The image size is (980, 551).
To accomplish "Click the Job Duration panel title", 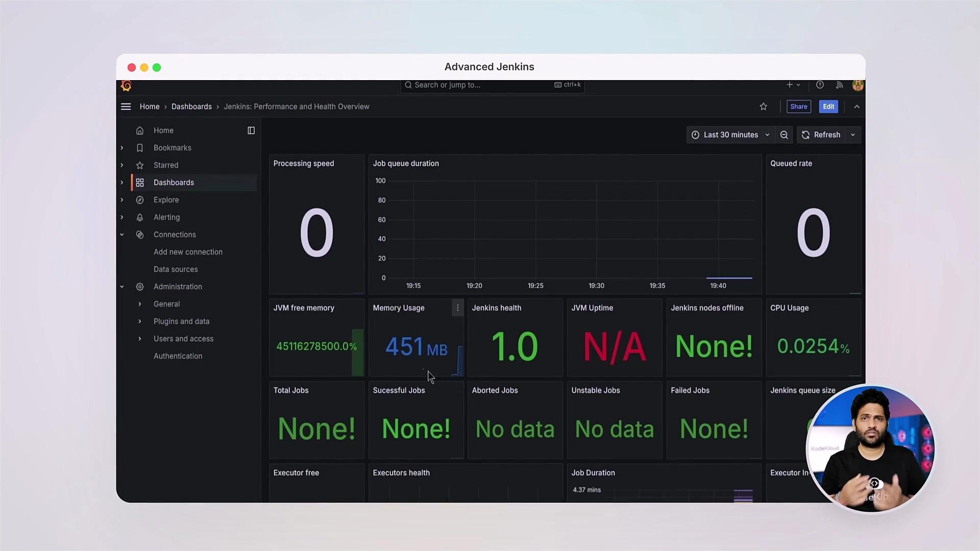I will pyautogui.click(x=593, y=473).
